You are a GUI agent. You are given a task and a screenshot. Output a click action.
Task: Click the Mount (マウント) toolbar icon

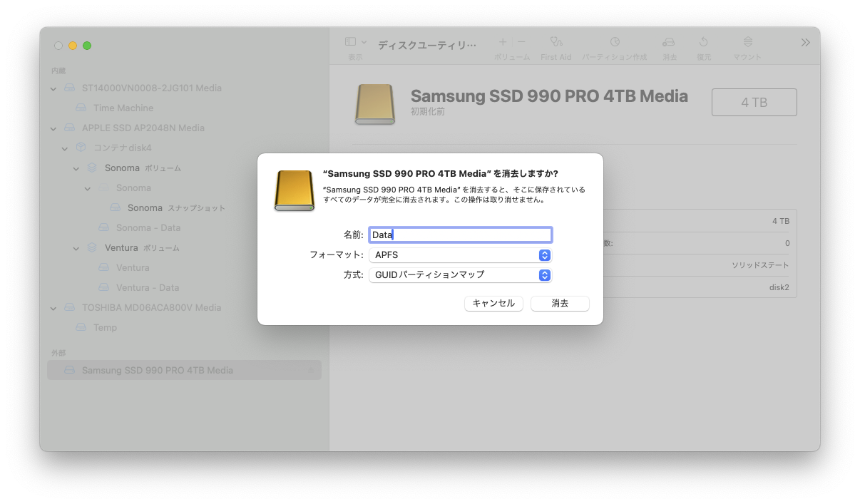747,42
